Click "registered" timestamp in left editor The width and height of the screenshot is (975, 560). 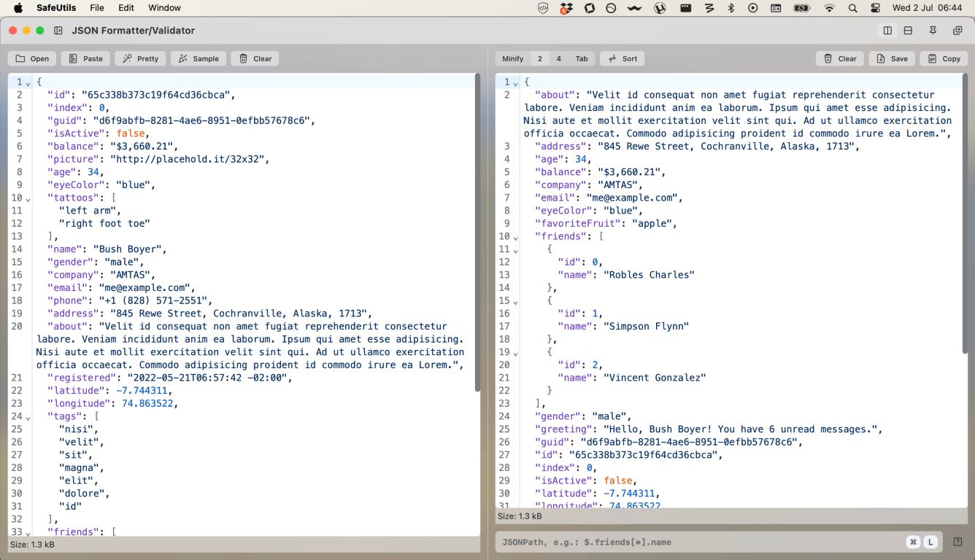click(209, 378)
